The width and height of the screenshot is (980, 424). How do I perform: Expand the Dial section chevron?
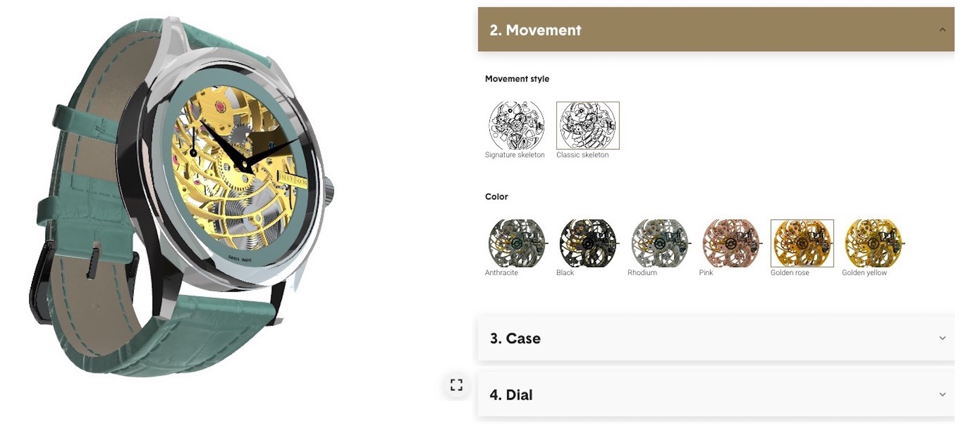click(942, 395)
